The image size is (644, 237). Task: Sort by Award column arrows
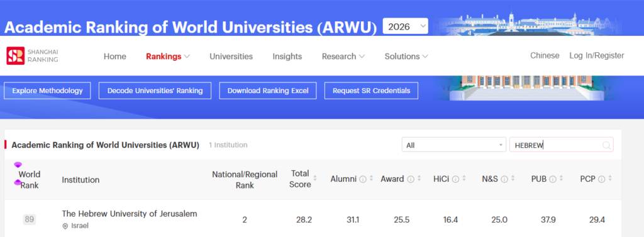(419, 179)
